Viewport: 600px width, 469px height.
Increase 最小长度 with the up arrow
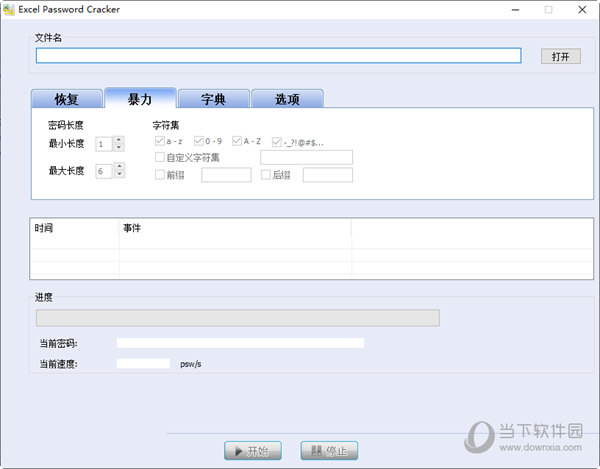click(x=119, y=140)
